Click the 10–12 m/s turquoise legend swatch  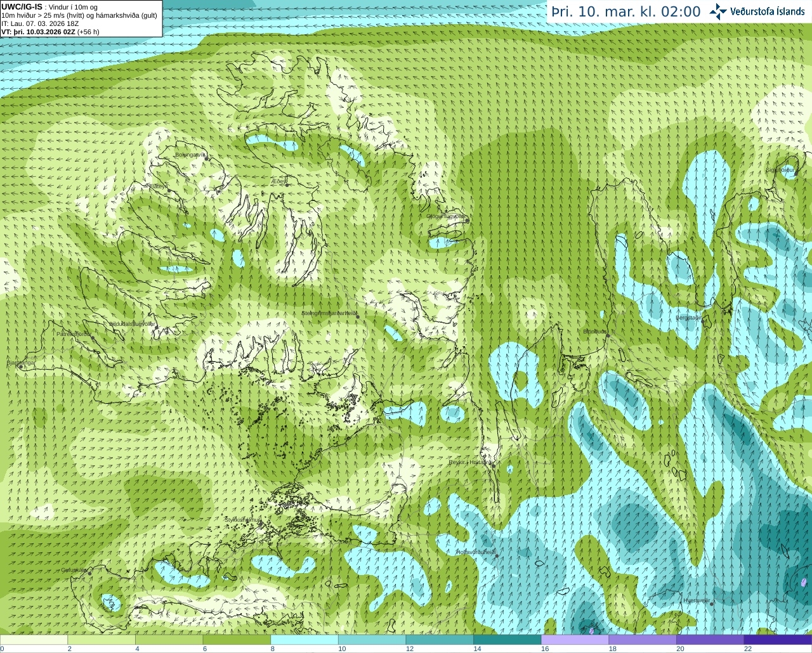372,640
